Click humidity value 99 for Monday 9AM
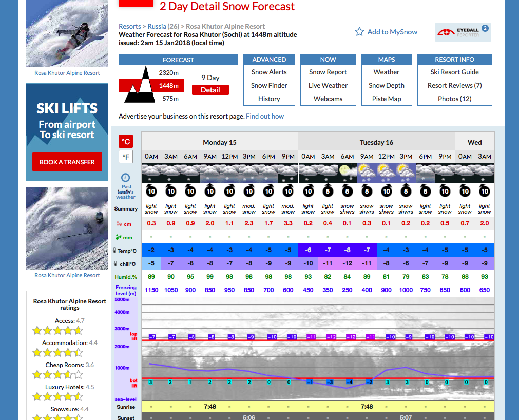The width and height of the screenshot is (519, 420). (210, 277)
